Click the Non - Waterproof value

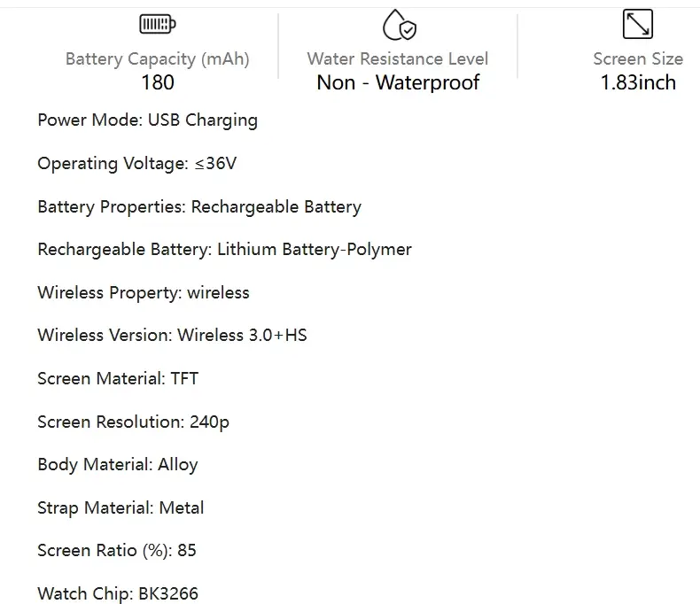click(x=398, y=82)
